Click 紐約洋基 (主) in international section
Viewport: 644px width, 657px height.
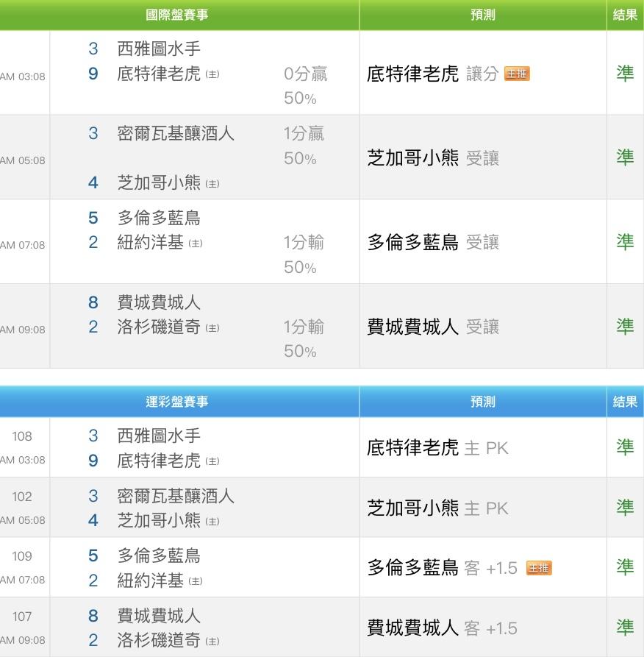(160, 242)
